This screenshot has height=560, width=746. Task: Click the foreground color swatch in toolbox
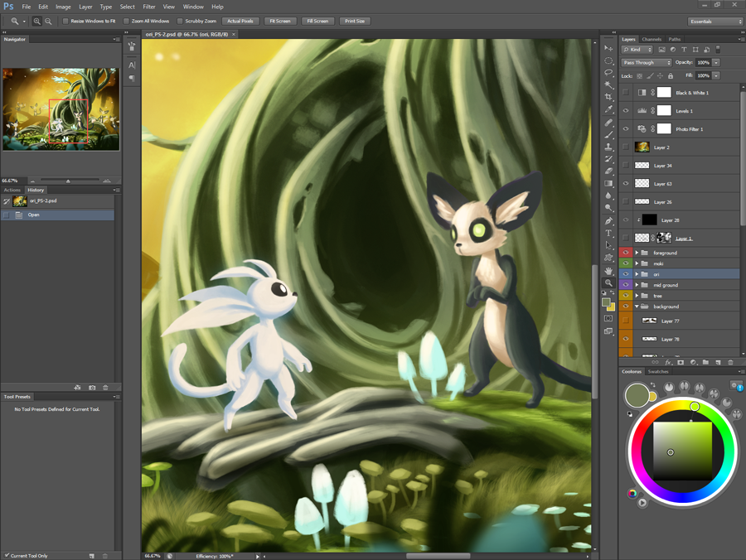606,302
